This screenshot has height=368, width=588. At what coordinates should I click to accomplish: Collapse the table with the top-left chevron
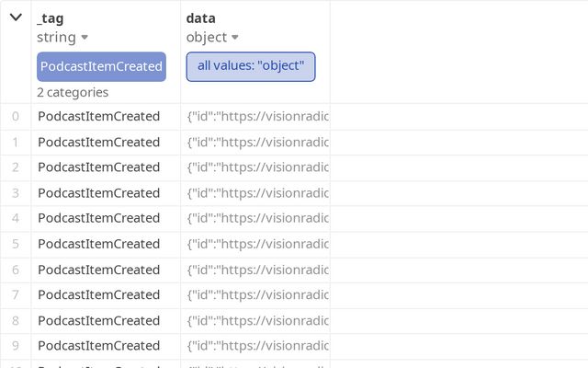coord(16,17)
